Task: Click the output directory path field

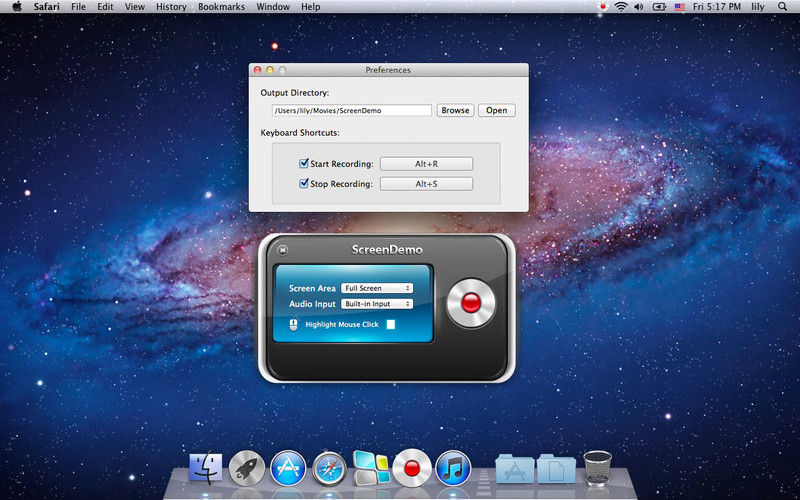Action: point(352,110)
